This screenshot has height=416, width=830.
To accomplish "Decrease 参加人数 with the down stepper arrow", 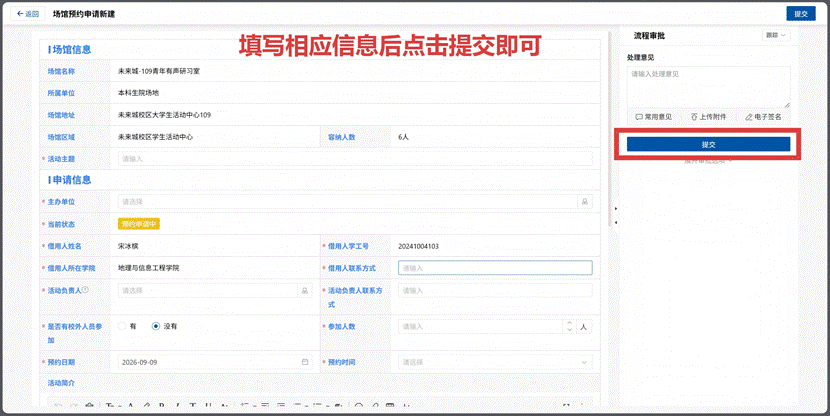I will point(569,330).
